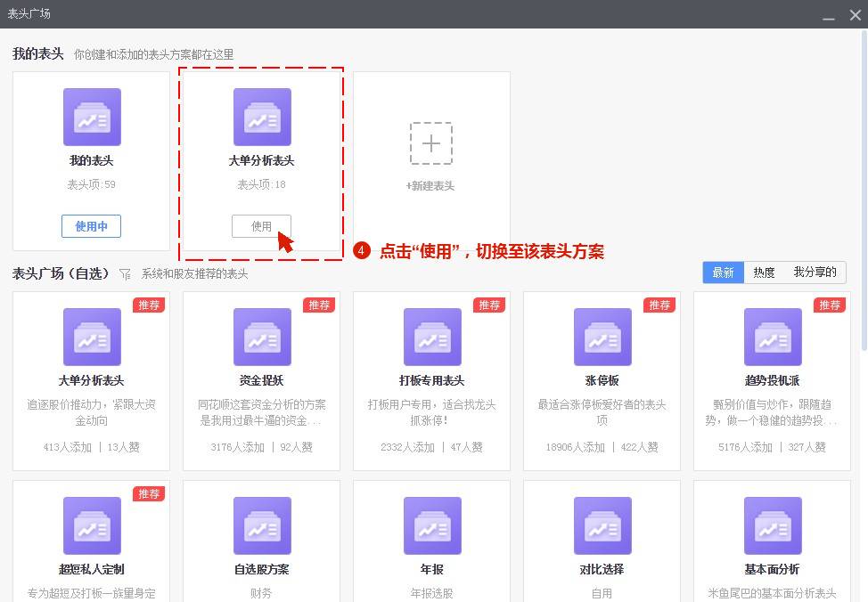Viewport: 868px width, 602px height.
Task: Switch to the 最新 tab
Action: pos(723,273)
